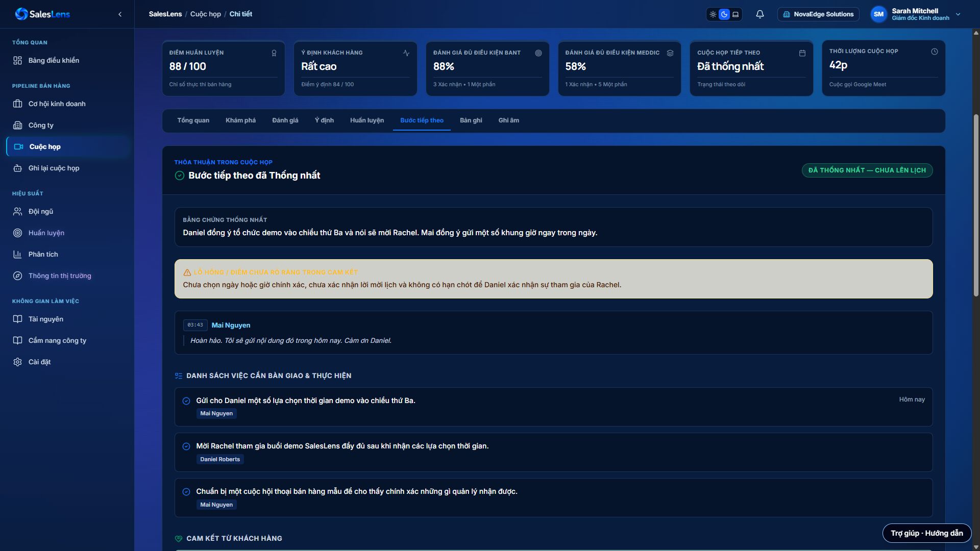Click Trợ giúp · Hướng dẫn button
This screenshot has width=980, height=551.
[927, 533]
